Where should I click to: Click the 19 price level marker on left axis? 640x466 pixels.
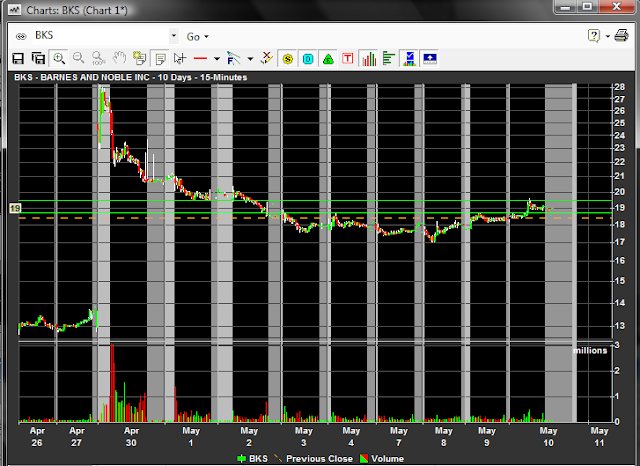[15, 209]
